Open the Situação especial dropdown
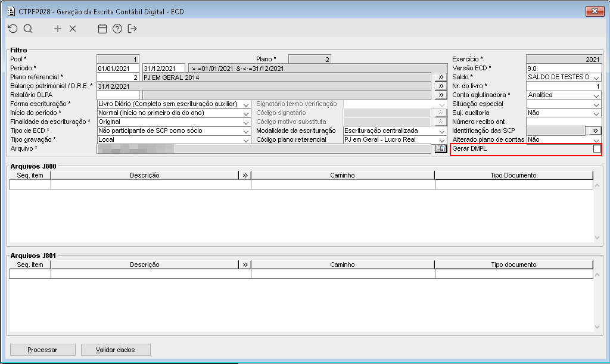Image resolution: width=610 pixels, height=364 pixels. (596, 105)
